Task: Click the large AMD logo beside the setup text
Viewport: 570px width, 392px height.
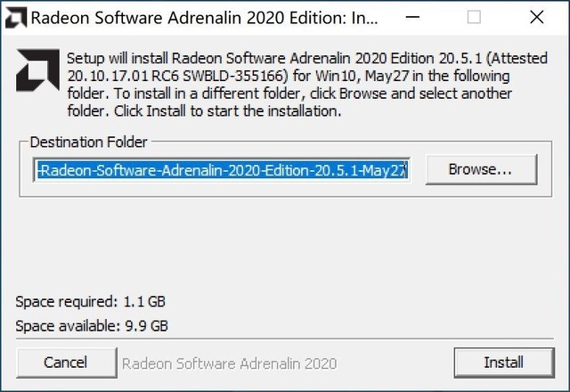Action: (x=37, y=70)
